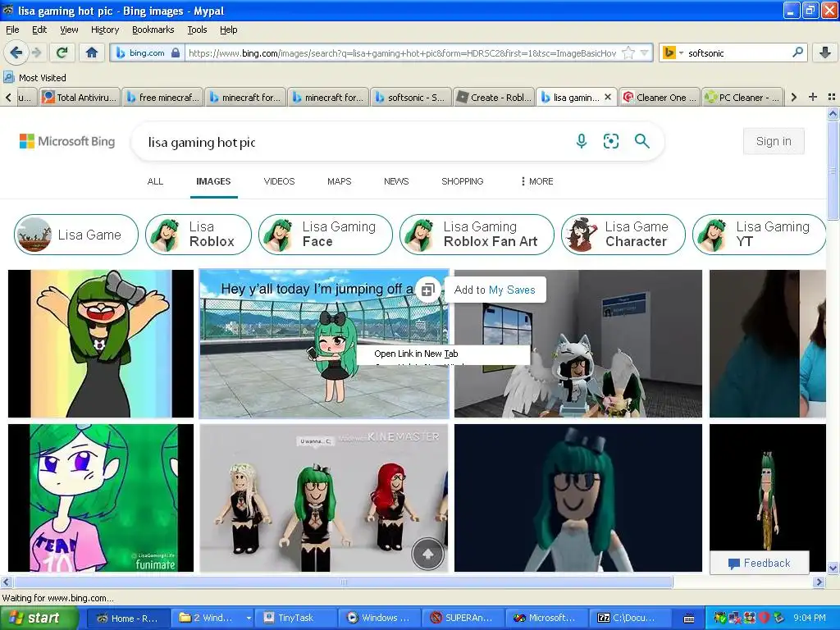
Task: Open the File menu
Action: [x=12, y=30]
